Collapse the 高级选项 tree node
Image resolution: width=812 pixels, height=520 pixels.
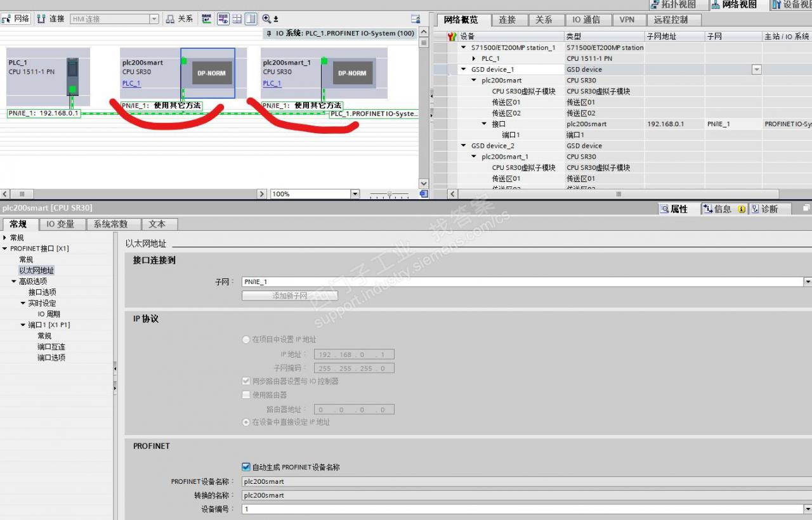(x=14, y=281)
